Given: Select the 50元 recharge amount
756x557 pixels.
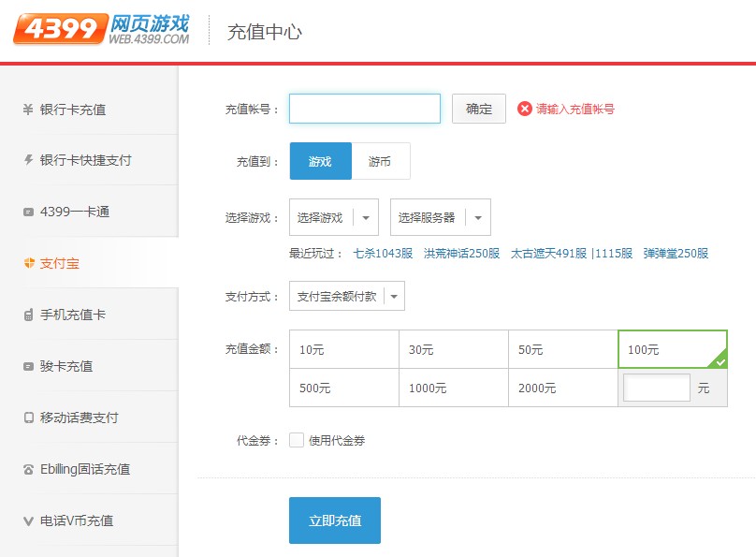Looking at the screenshot, I should tap(563, 349).
